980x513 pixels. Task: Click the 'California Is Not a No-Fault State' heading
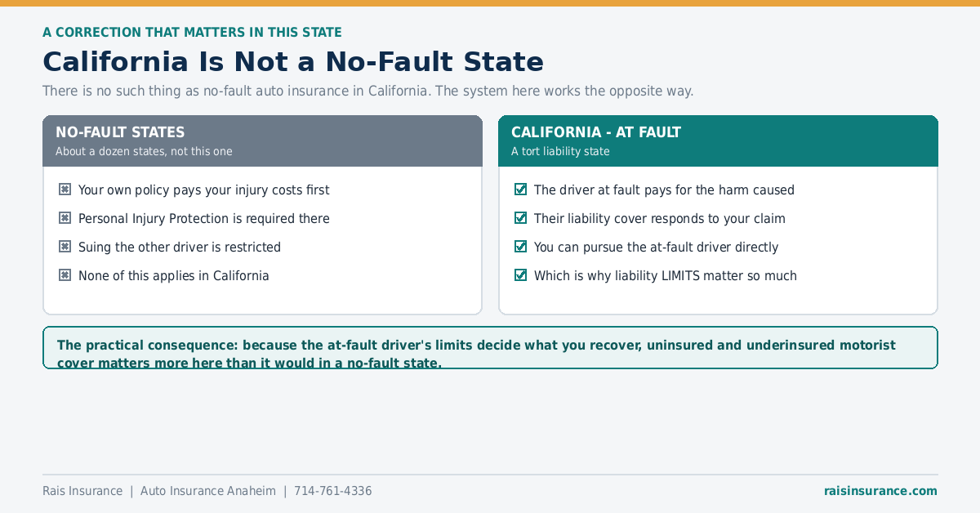[293, 62]
